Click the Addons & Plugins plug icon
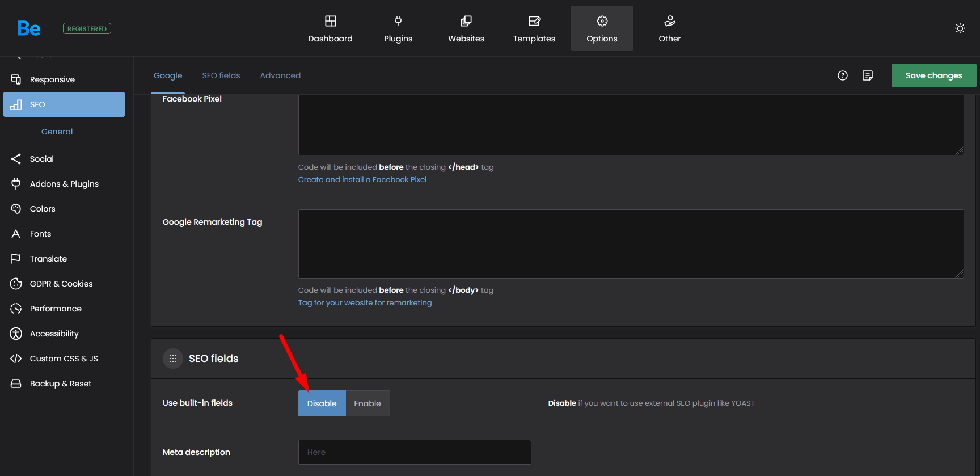 [16, 184]
